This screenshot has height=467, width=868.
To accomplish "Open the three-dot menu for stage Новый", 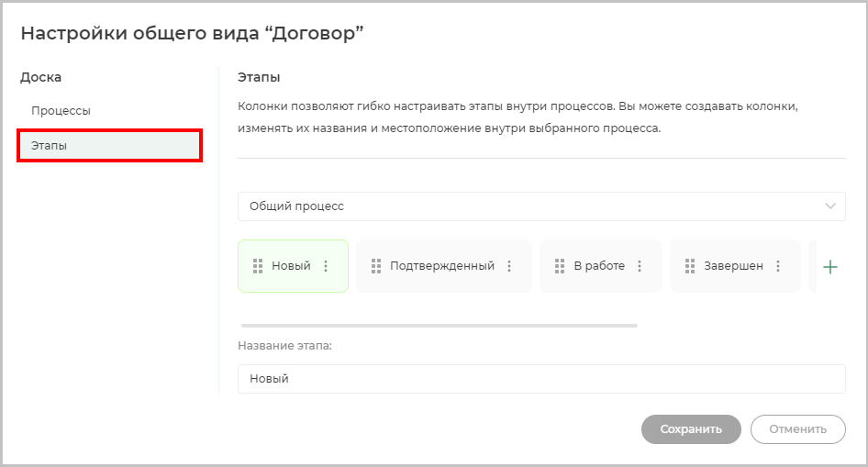I will 326,266.
